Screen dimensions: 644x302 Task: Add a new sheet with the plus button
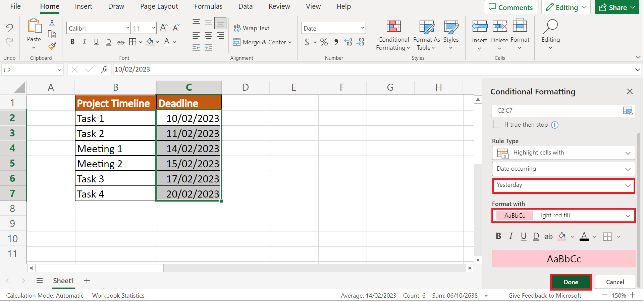click(87, 281)
